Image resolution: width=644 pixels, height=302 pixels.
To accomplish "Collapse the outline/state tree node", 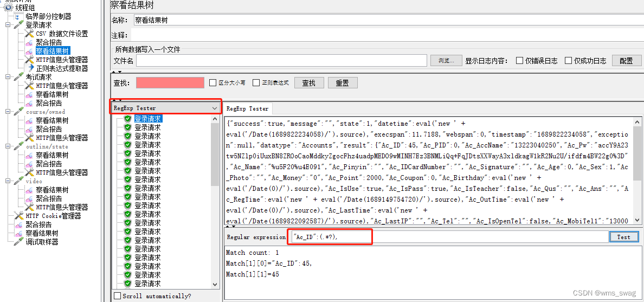I will coord(8,146).
